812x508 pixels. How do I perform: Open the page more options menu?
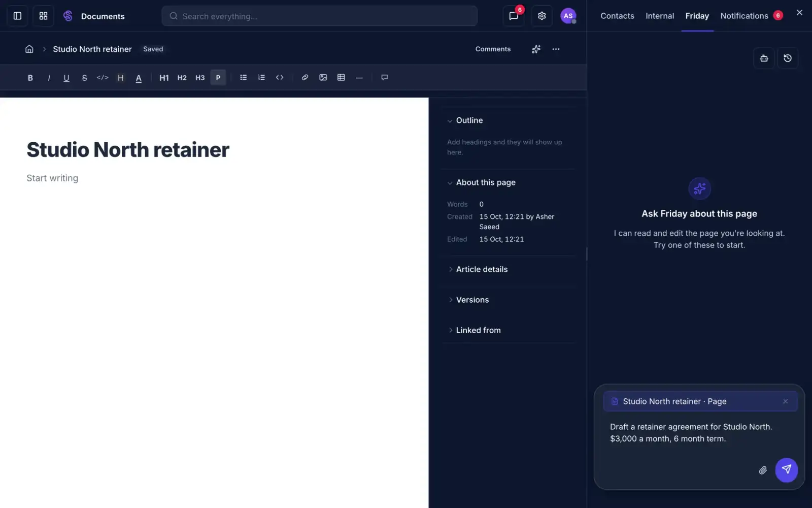(x=556, y=49)
